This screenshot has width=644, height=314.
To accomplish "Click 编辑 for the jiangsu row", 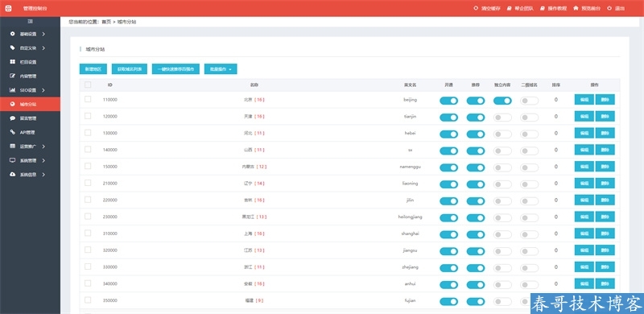I will [584, 250].
